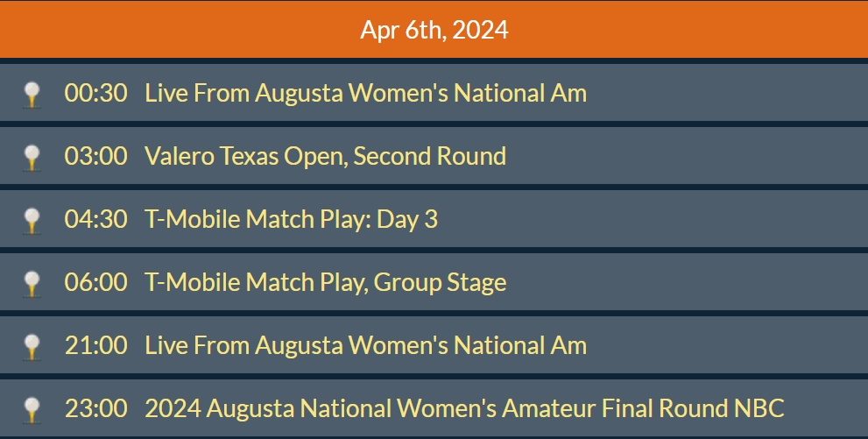Click the golf tee icon beside the 21:00 listing

(x=32, y=348)
